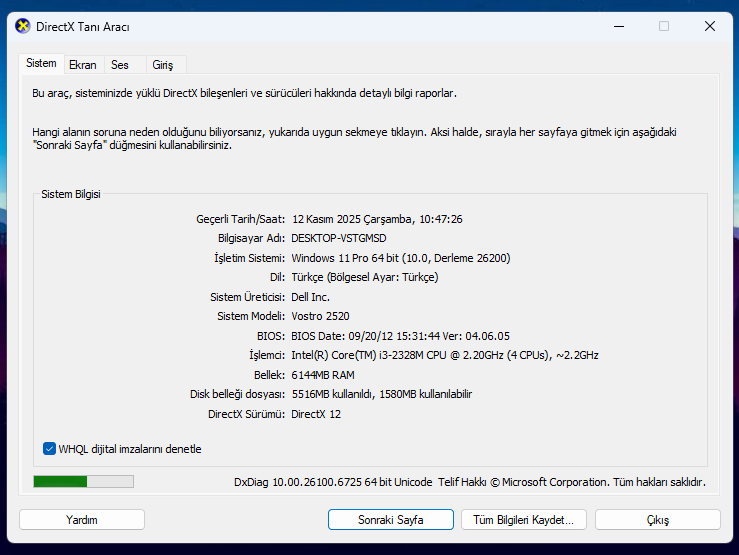The height and width of the screenshot is (555, 739).
Task: Click the Sistem Modeli label
Action: point(251,317)
